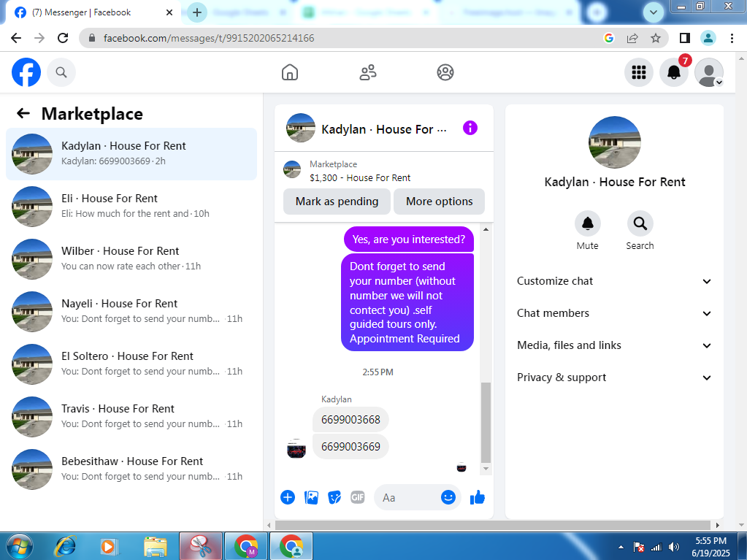Click chat scrollbar up arrow
The height and width of the screenshot is (560, 747).
(486, 229)
